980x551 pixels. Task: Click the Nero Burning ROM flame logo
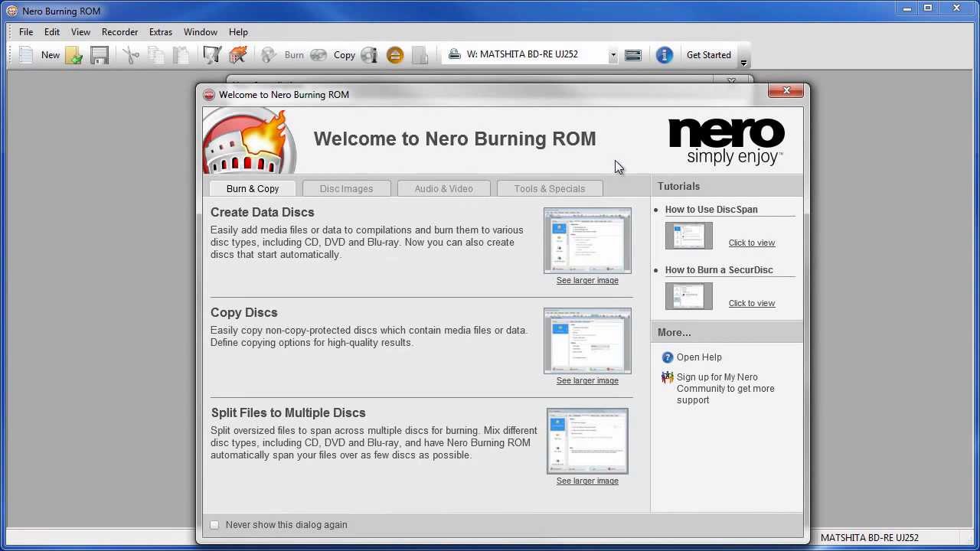click(249, 142)
